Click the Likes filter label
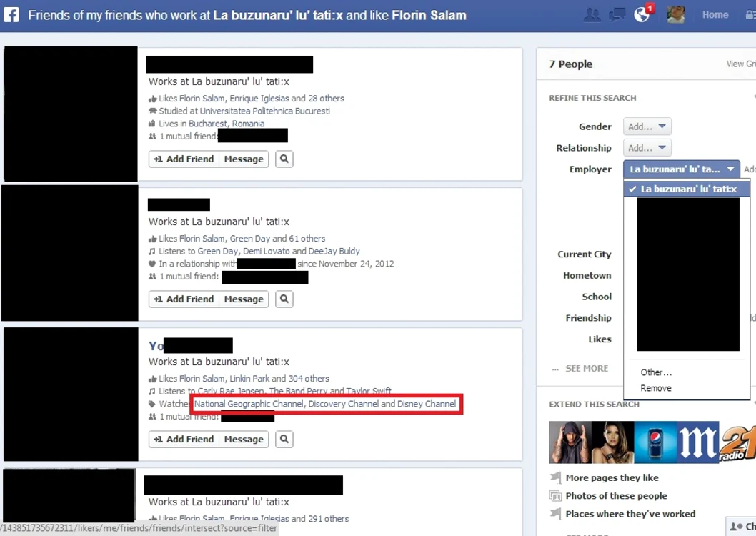Viewport: 756px width, 536px height. tap(600, 339)
